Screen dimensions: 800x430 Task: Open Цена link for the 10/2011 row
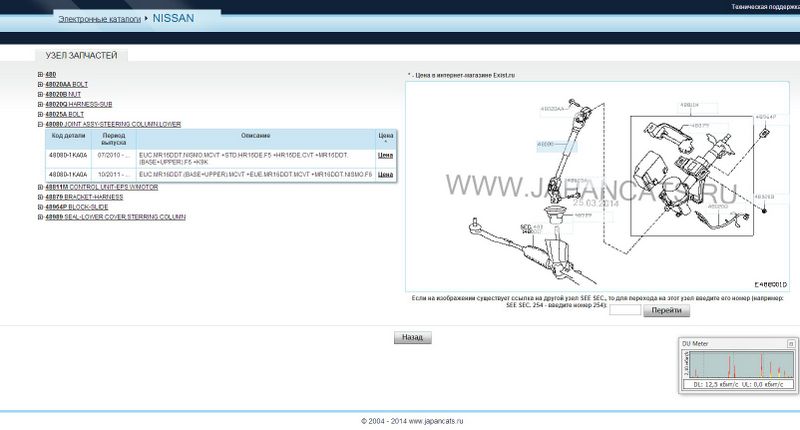tap(385, 174)
